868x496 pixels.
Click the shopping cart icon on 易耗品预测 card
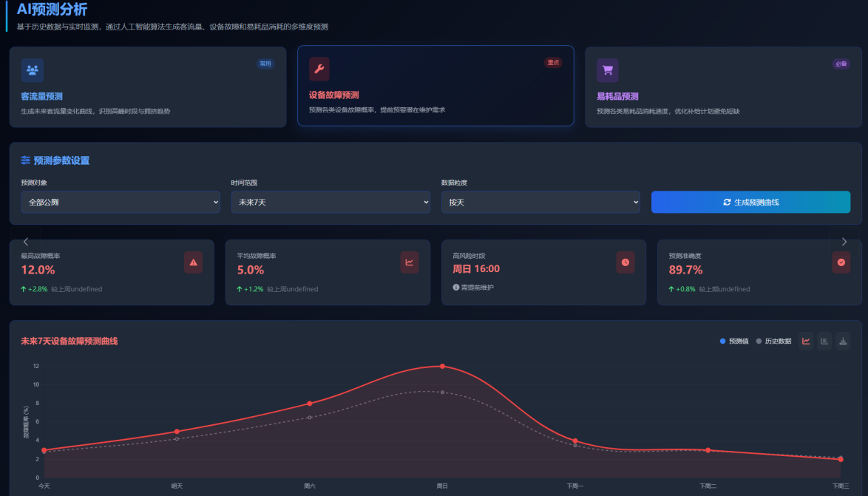click(607, 70)
